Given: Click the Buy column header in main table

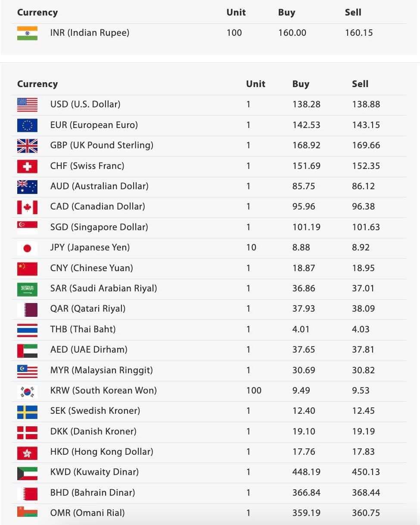Looking at the screenshot, I should 301,84.
